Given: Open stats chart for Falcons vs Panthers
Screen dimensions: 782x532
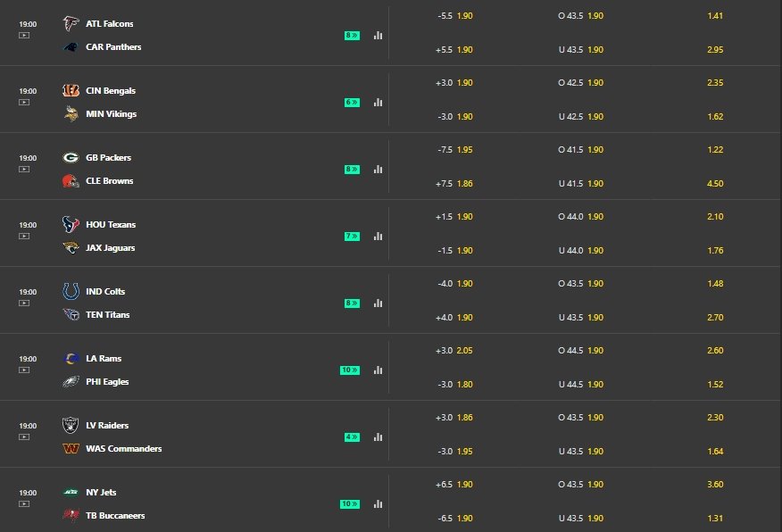Looking at the screenshot, I should click(x=378, y=36).
